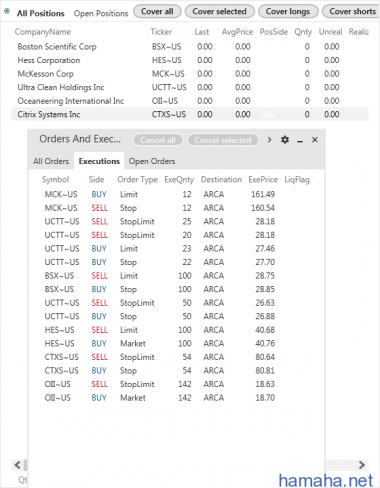
Task: Select CTXS~US BUY Stop execution at 80.81
Action: click(x=177, y=371)
